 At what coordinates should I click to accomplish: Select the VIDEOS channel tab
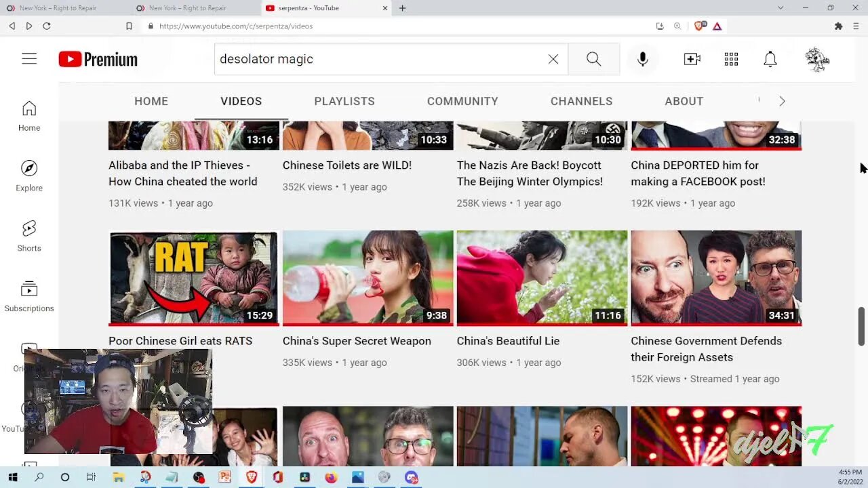pyautogui.click(x=241, y=101)
